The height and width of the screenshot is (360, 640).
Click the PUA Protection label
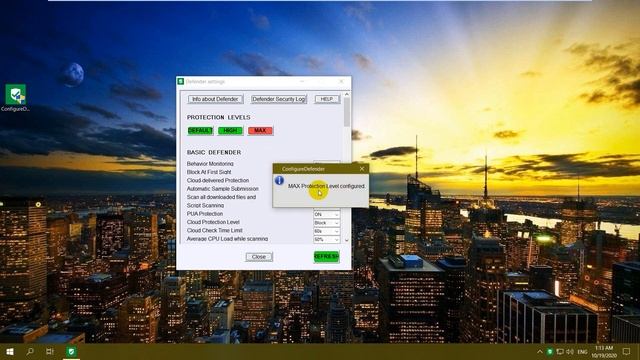click(204, 214)
